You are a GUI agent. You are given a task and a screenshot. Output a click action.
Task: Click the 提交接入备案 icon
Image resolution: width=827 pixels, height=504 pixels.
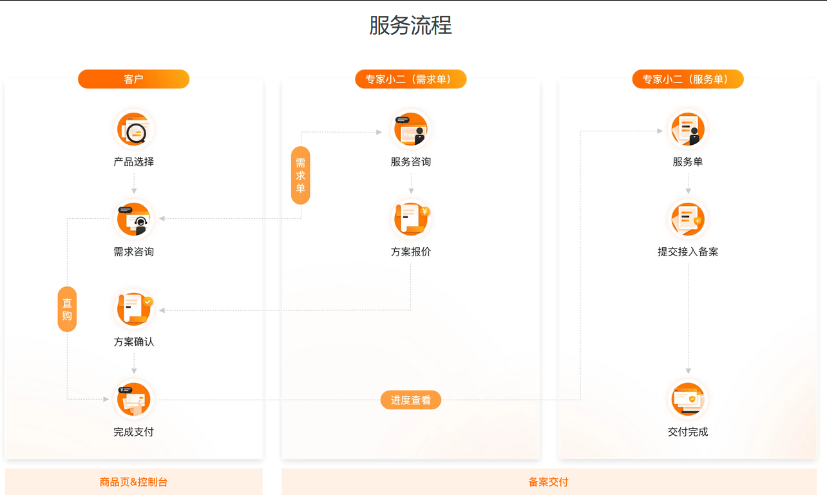tap(688, 218)
